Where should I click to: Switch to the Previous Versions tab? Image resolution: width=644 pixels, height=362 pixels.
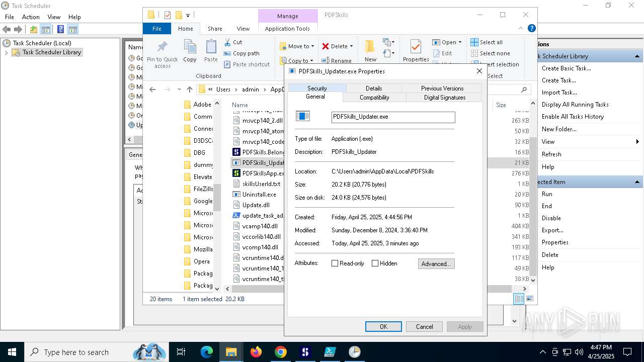442,88
